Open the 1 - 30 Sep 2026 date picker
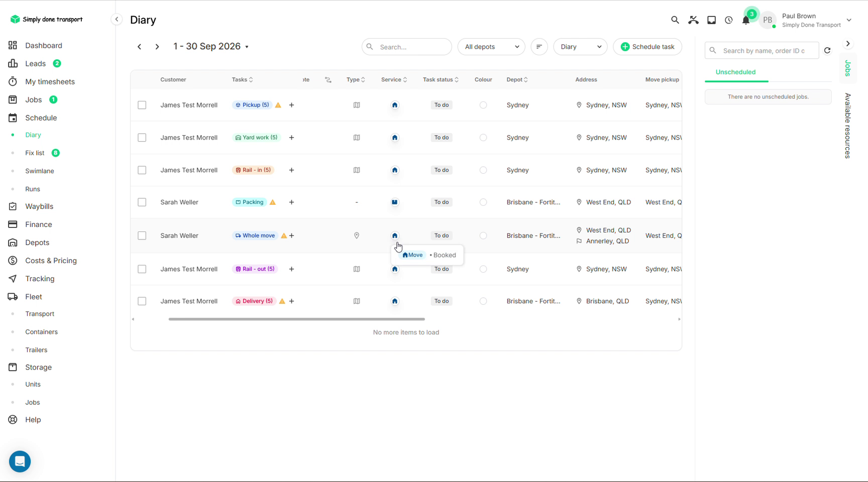The width and height of the screenshot is (868, 482). pos(211,46)
